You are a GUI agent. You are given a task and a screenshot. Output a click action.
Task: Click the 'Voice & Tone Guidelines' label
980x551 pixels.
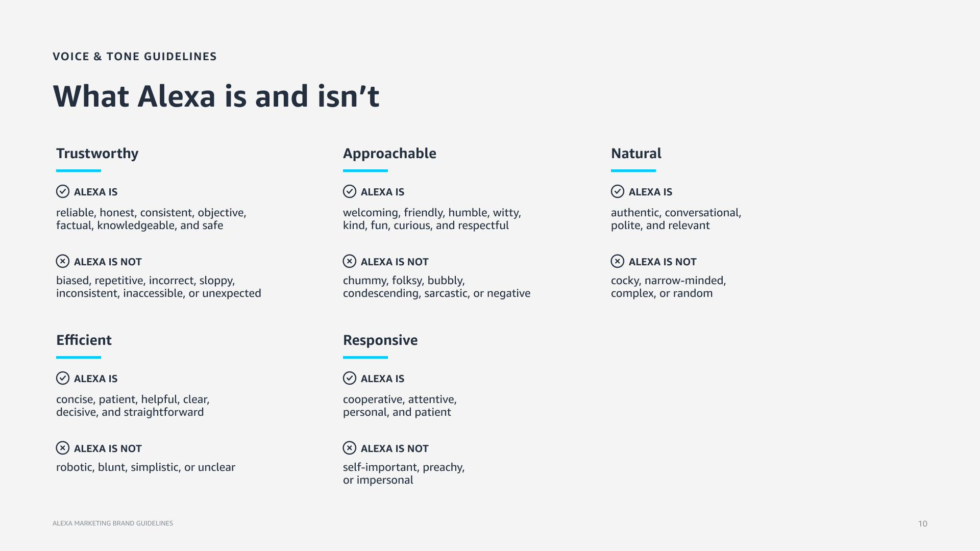135,57
